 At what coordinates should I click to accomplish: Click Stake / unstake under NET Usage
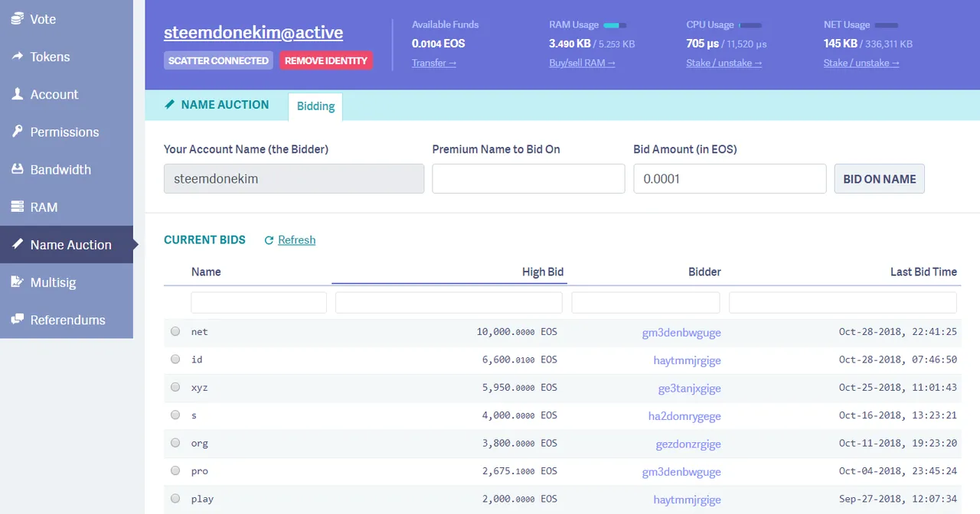click(x=861, y=63)
